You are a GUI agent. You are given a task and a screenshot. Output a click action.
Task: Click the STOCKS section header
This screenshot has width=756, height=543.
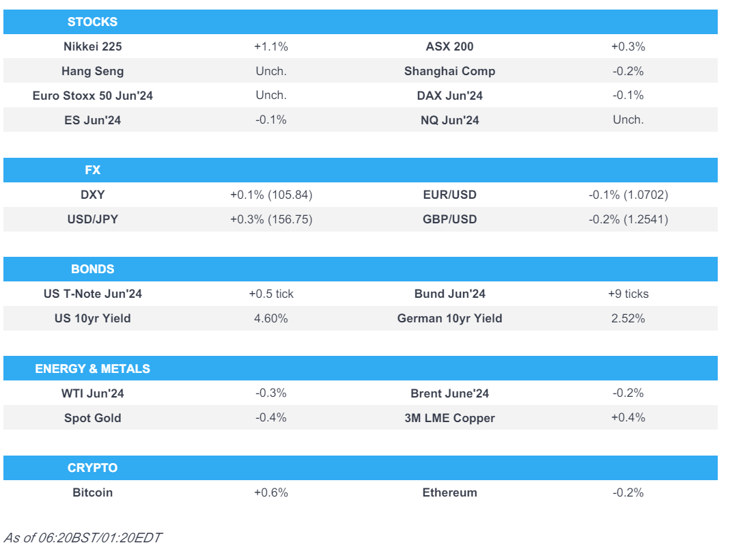pos(92,22)
